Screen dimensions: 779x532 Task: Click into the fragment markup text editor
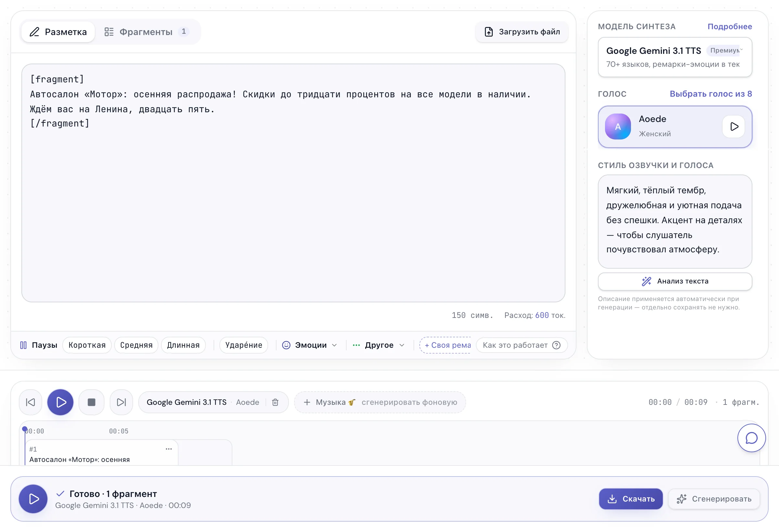pos(293,183)
